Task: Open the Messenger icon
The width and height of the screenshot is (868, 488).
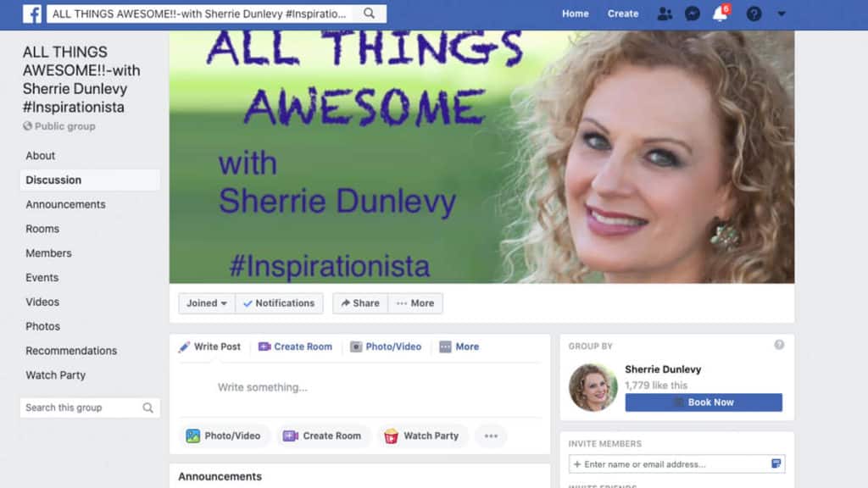Action: [693, 14]
